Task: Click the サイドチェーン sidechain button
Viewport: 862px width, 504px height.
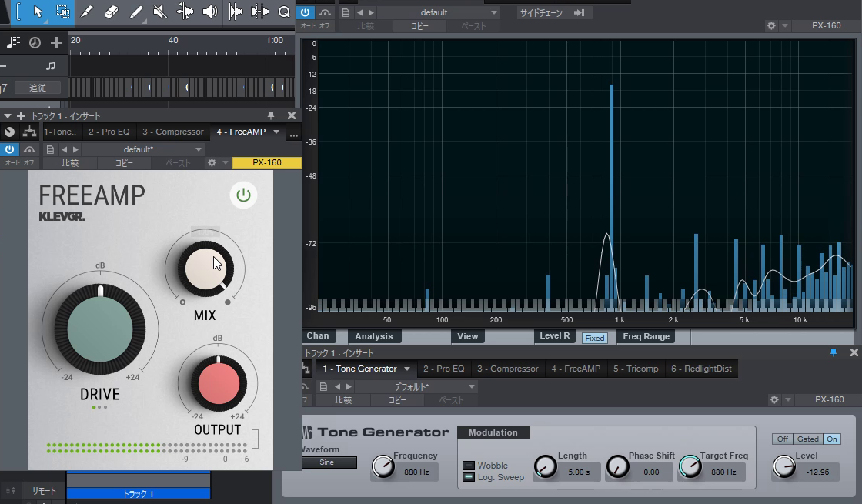Action: click(x=541, y=12)
